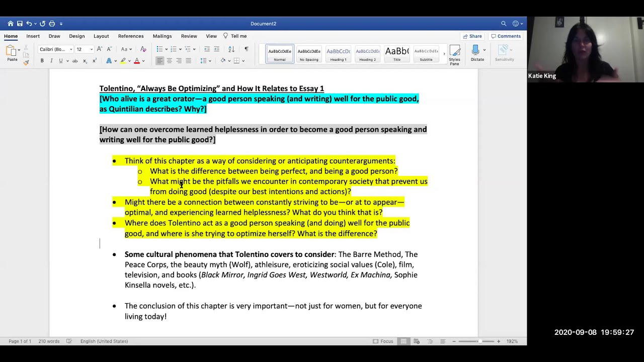
Task: Increase font size with the larger A
Action: (99, 49)
